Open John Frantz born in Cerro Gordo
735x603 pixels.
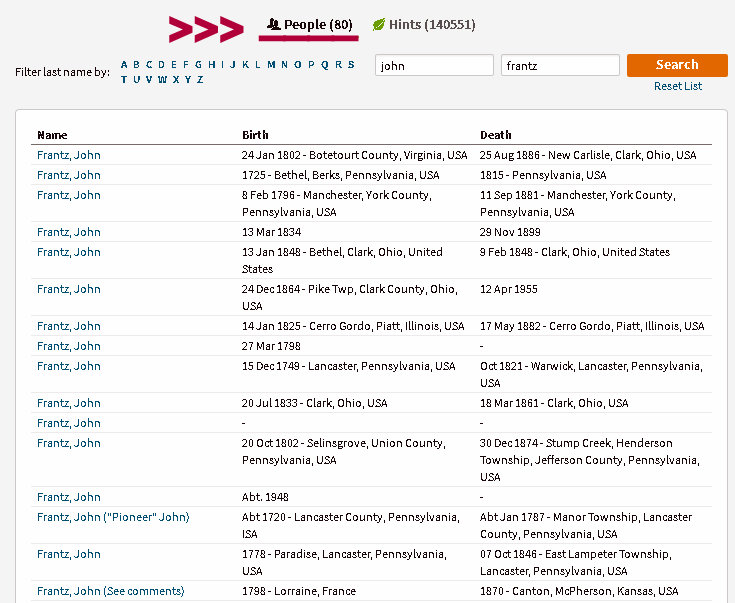coord(69,326)
